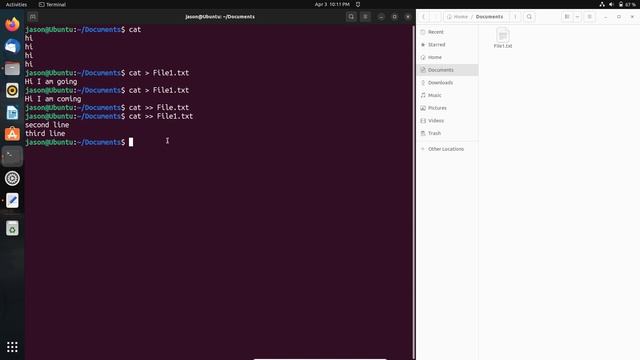The image size is (640, 360).
Task: Expand view options dropdown arrow in Files
Action: (x=577, y=17)
